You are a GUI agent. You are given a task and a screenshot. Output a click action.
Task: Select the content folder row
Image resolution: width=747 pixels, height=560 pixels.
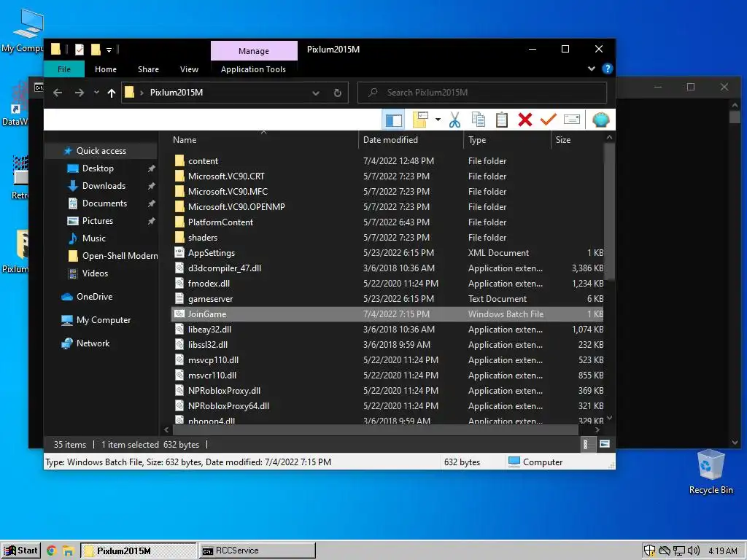(387, 161)
